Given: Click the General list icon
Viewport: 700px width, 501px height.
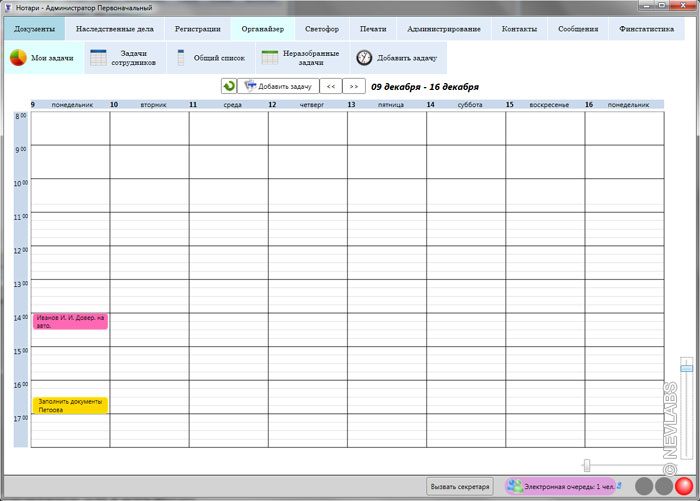Looking at the screenshot, I should (x=181, y=58).
